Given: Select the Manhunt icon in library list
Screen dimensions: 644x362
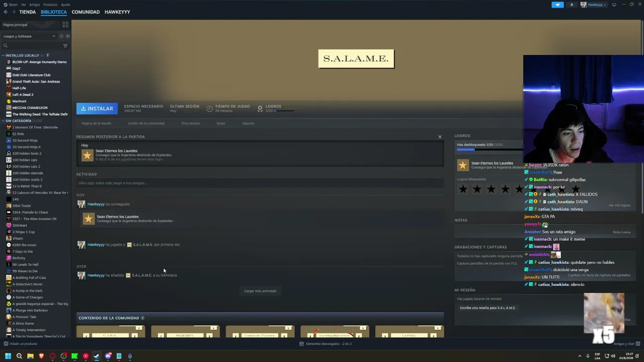Looking at the screenshot, I should tap(9, 101).
